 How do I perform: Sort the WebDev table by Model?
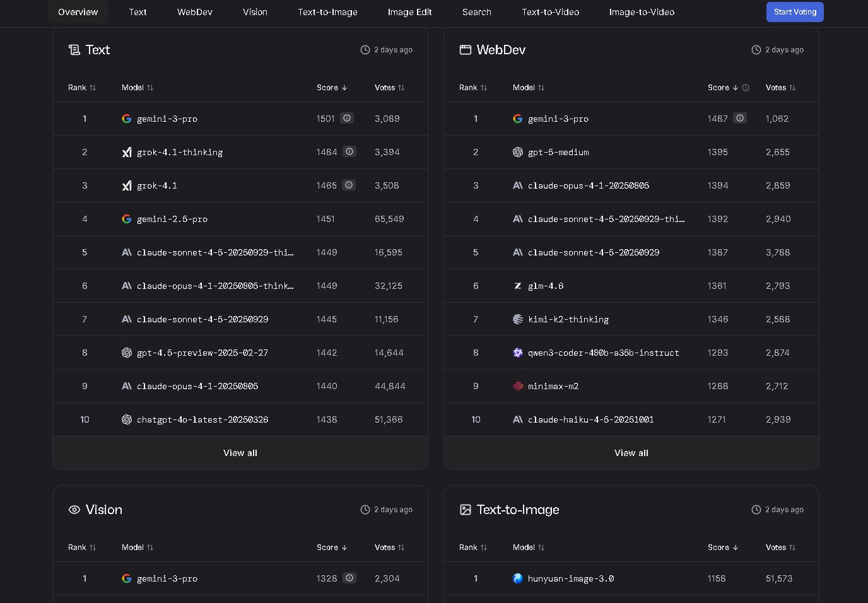tap(529, 88)
